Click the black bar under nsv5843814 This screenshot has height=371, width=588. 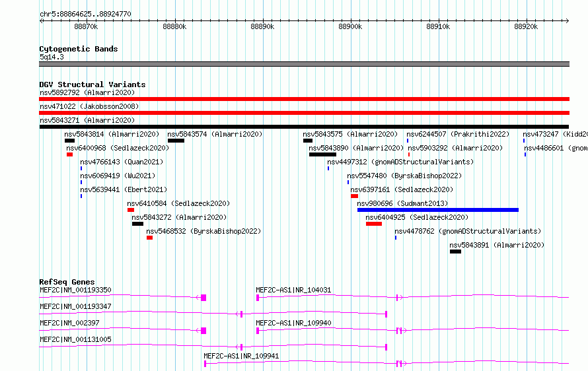pyautogui.click(x=69, y=141)
